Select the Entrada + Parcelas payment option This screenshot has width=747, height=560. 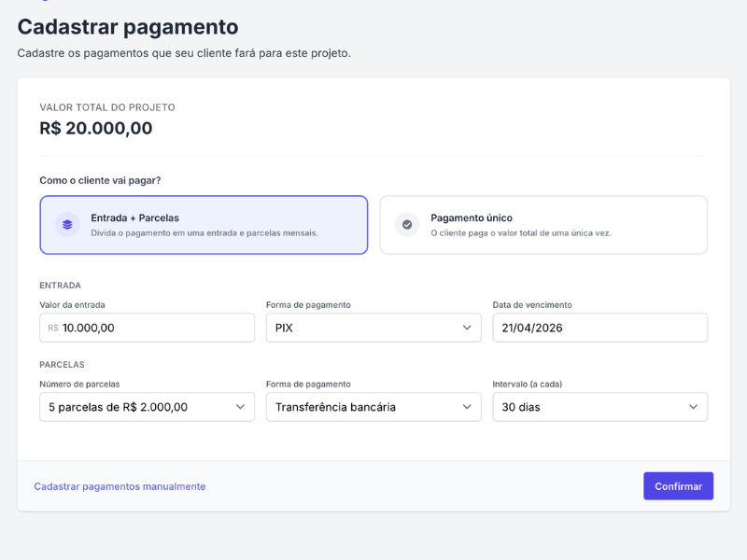click(x=204, y=225)
